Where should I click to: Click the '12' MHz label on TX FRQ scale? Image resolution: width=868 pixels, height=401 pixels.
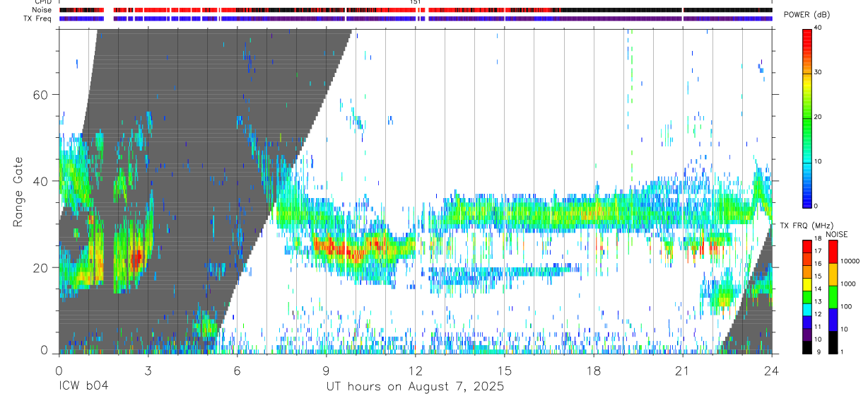(x=818, y=314)
